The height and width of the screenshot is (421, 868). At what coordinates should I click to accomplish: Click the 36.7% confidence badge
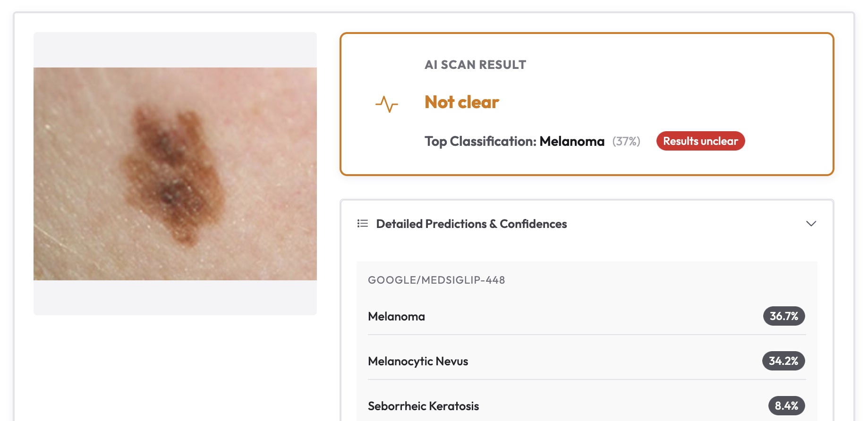click(x=784, y=316)
